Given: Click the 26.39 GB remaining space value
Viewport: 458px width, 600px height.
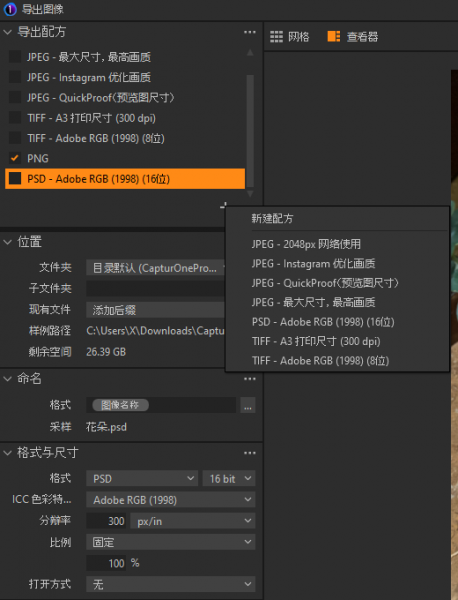Looking at the screenshot, I should point(106,352).
